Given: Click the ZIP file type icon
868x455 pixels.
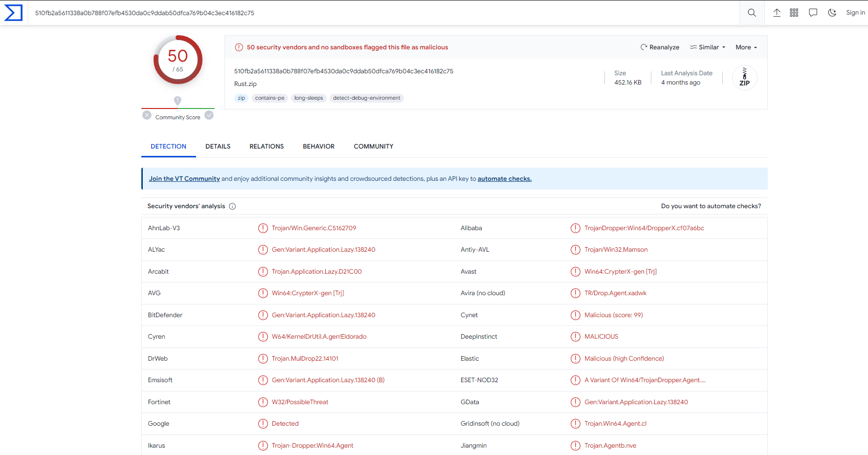Looking at the screenshot, I should pyautogui.click(x=744, y=78).
